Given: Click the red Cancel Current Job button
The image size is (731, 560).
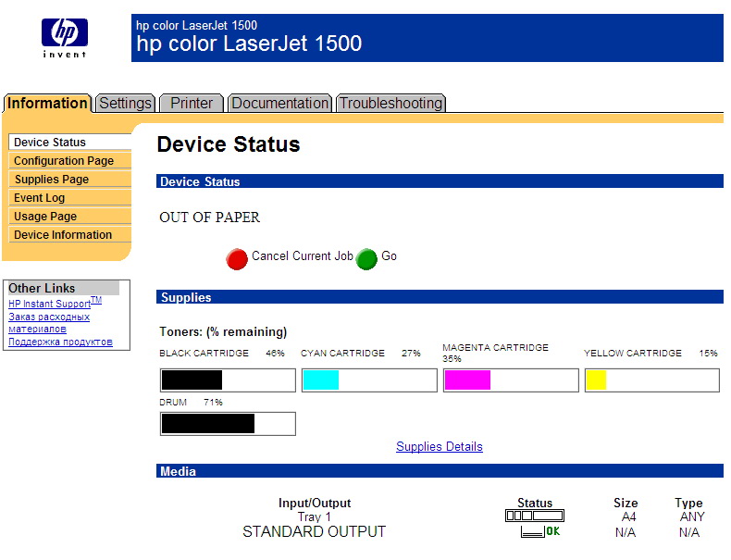Looking at the screenshot, I should 237,259.
